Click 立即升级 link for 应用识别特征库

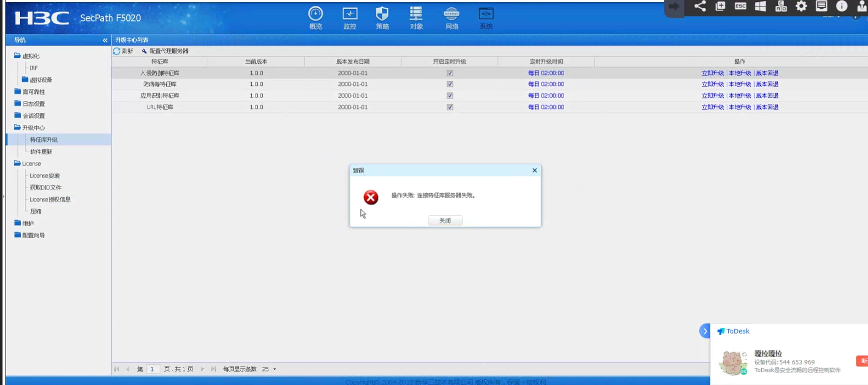pos(712,95)
